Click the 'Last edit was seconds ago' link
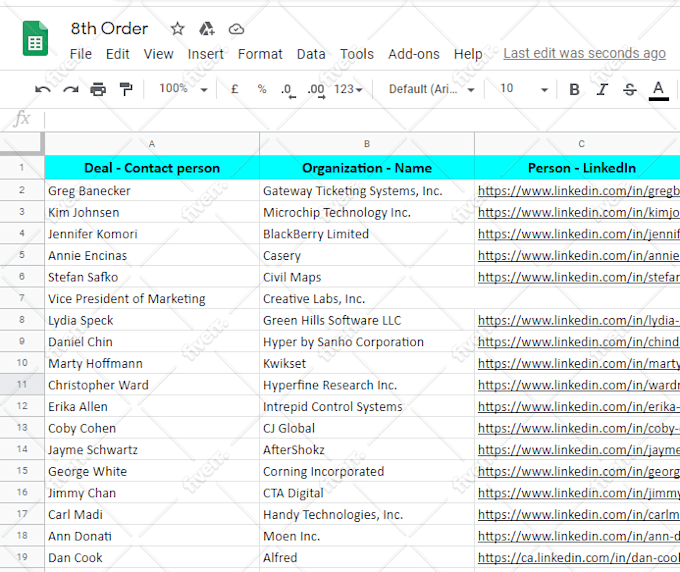Image resolution: width=680 pixels, height=572 pixels. click(584, 53)
